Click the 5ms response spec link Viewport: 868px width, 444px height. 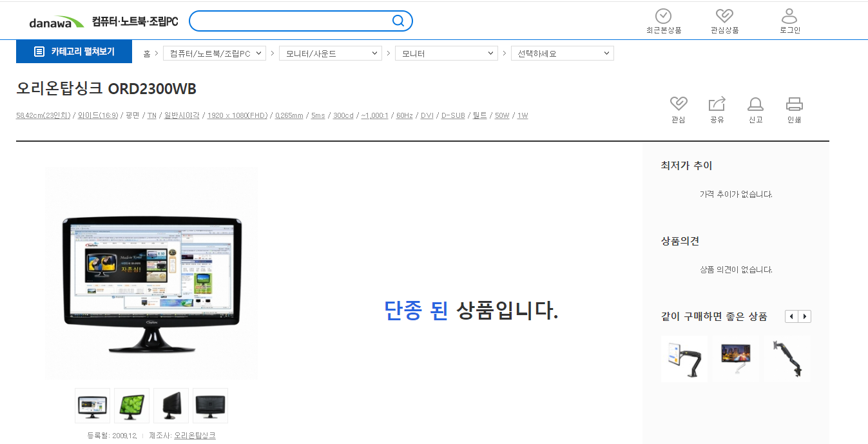coord(318,115)
